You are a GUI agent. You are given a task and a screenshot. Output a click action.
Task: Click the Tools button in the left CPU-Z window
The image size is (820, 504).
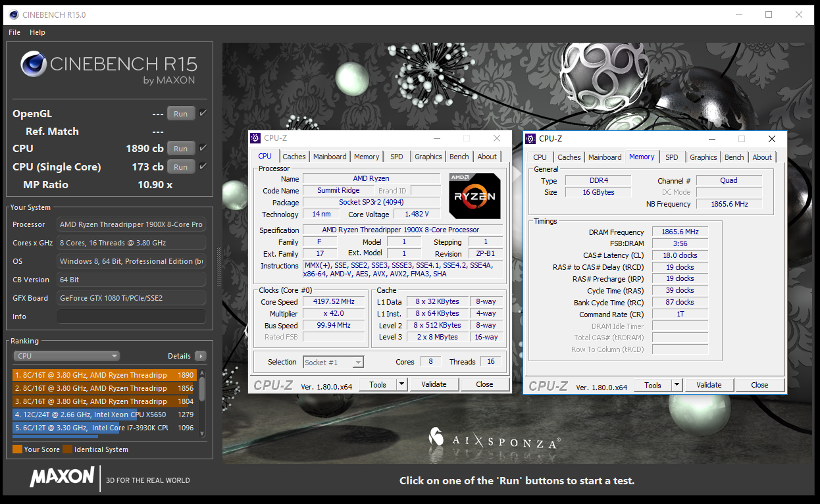378,384
